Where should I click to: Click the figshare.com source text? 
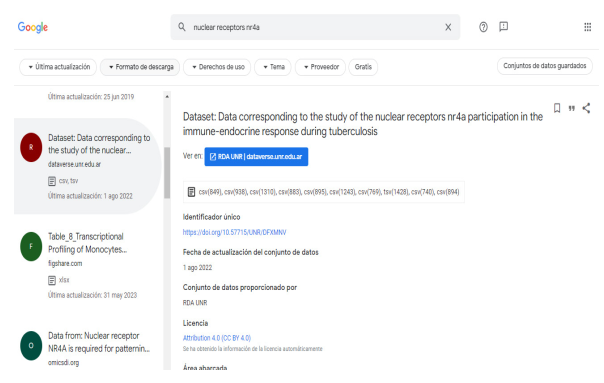pyautogui.click(x=65, y=264)
